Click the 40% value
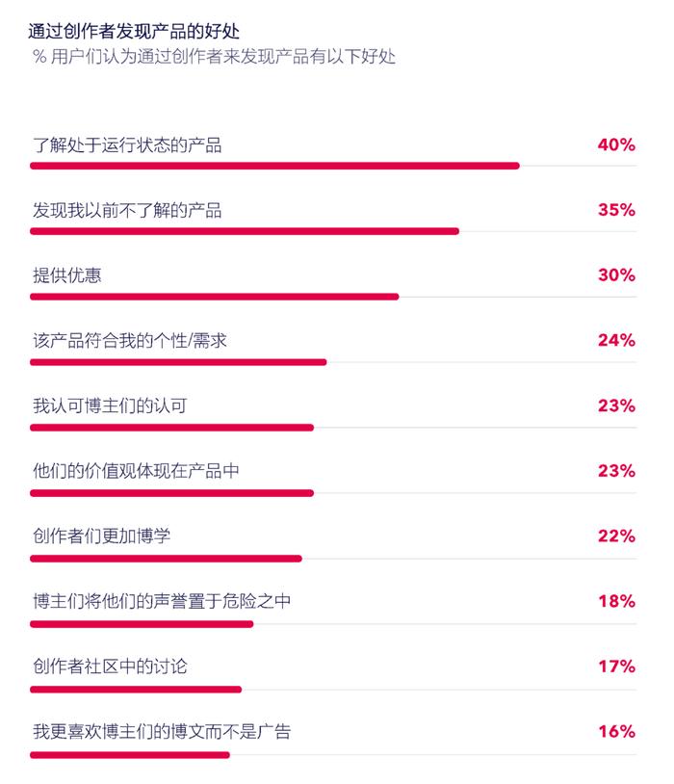Viewport: 674px width, 784px height. [616, 145]
